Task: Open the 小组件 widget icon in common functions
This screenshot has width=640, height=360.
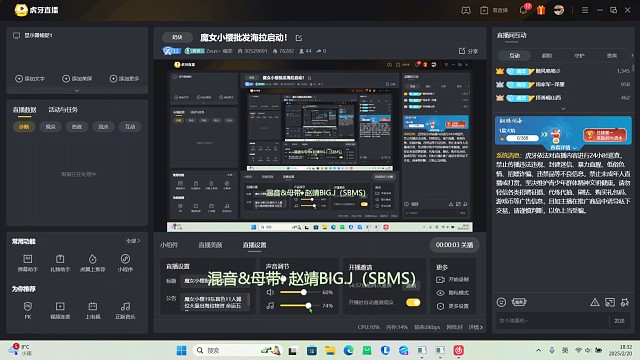Action: click(x=125, y=259)
